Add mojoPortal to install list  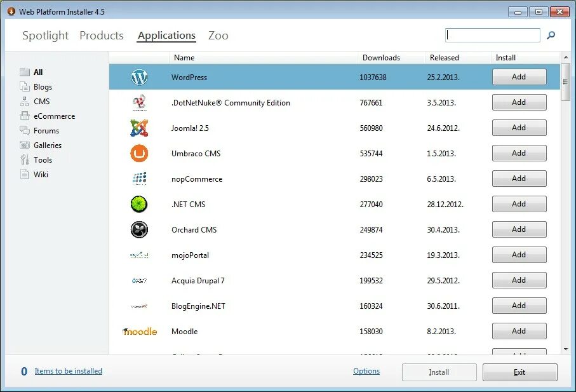pyautogui.click(x=519, y=255)
